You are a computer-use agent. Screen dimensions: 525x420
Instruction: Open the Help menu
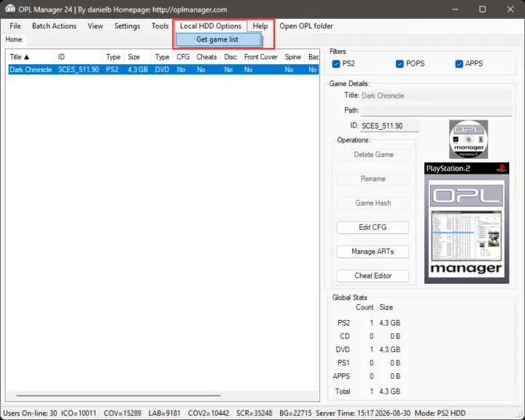tap(260, 26)
